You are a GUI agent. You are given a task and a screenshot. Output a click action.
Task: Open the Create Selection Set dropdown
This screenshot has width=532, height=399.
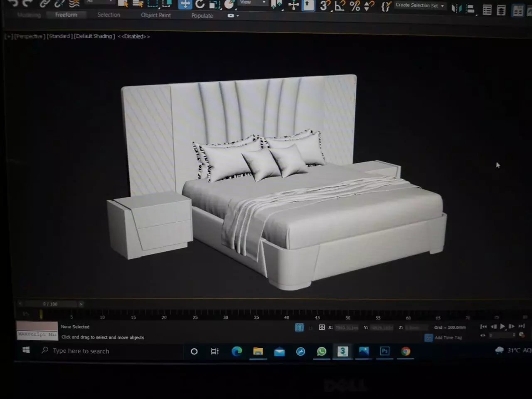[x=420, y=5]
